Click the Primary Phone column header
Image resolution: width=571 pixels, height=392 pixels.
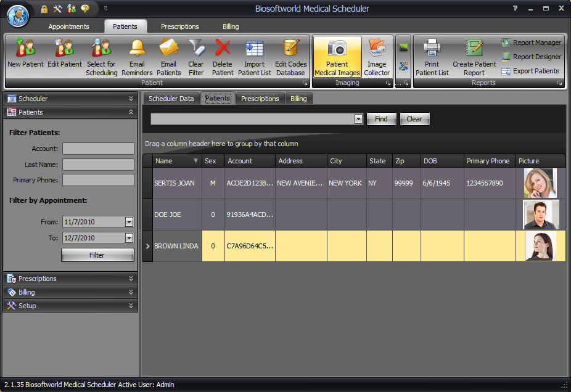tap(490, 161)
